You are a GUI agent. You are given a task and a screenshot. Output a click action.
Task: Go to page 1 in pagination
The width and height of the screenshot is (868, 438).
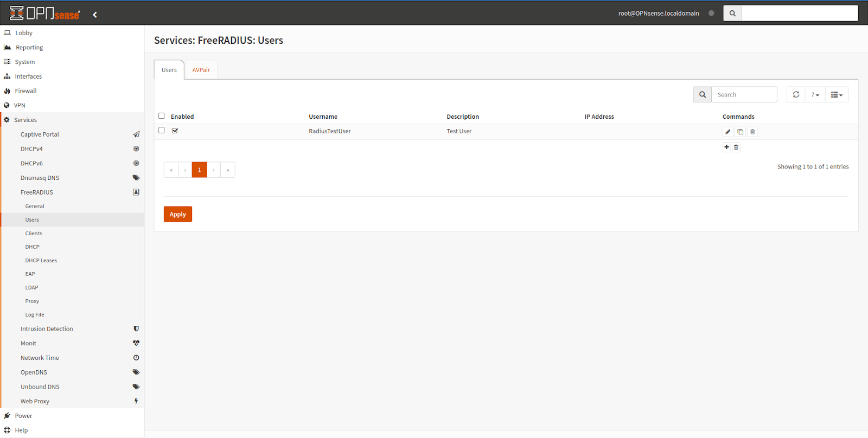tap(199, 170)
